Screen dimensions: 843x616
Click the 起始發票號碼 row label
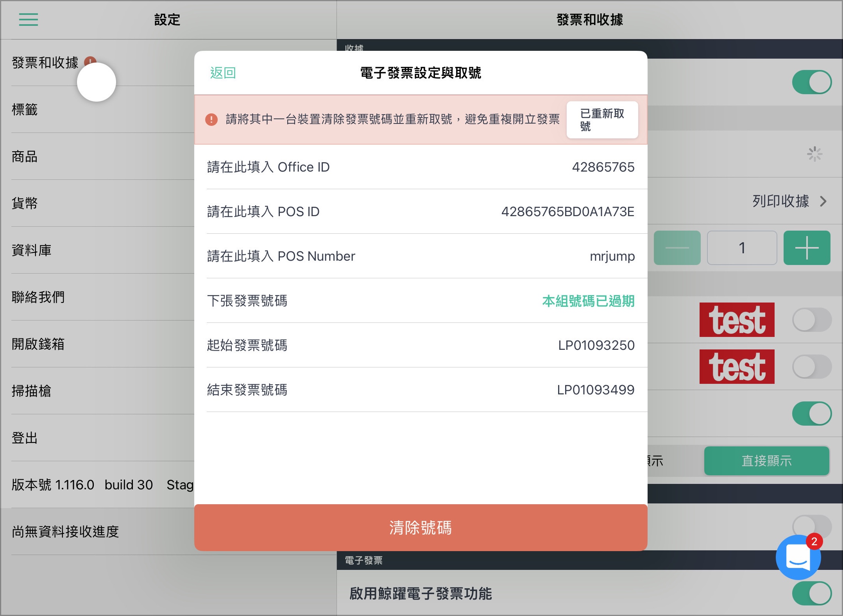pos(247,345)
